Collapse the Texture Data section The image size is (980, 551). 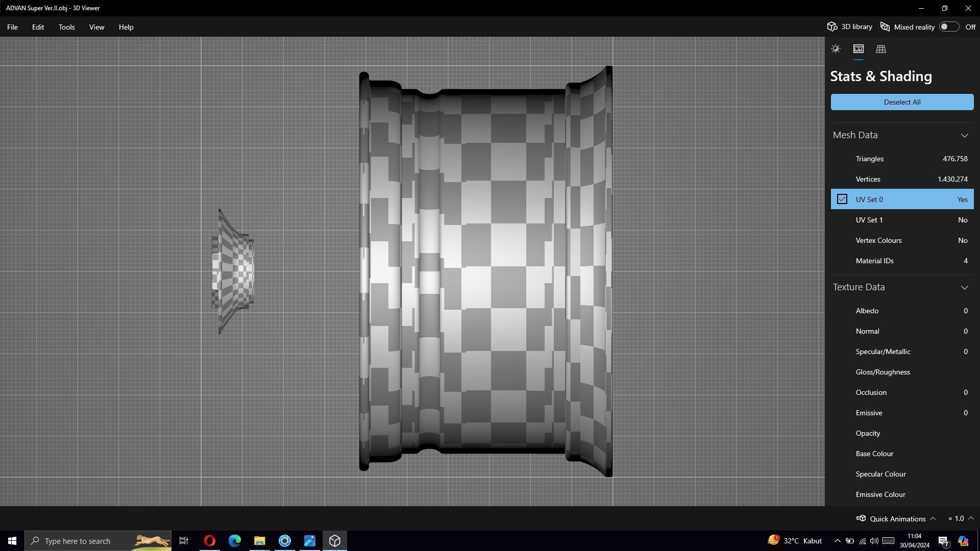964,287
